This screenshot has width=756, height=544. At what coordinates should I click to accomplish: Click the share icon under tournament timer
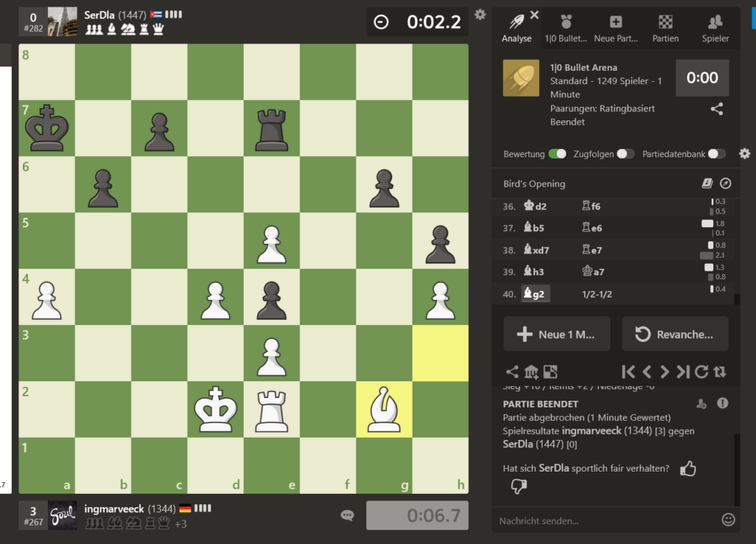click(716, 109)
